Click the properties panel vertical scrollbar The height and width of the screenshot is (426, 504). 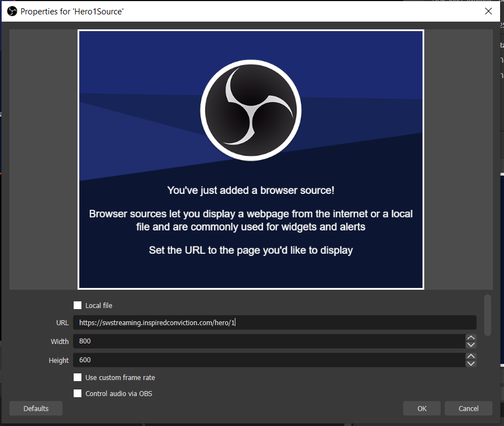coord(487,315)
